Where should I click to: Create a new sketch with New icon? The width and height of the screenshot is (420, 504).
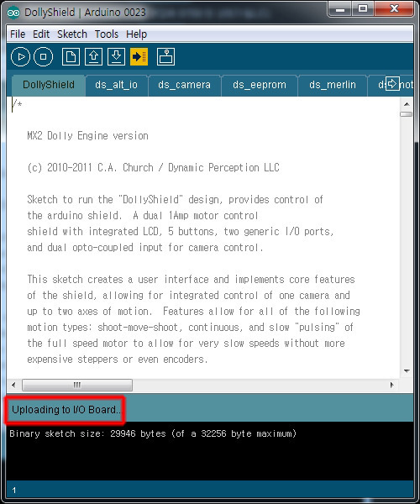point(71,57)
